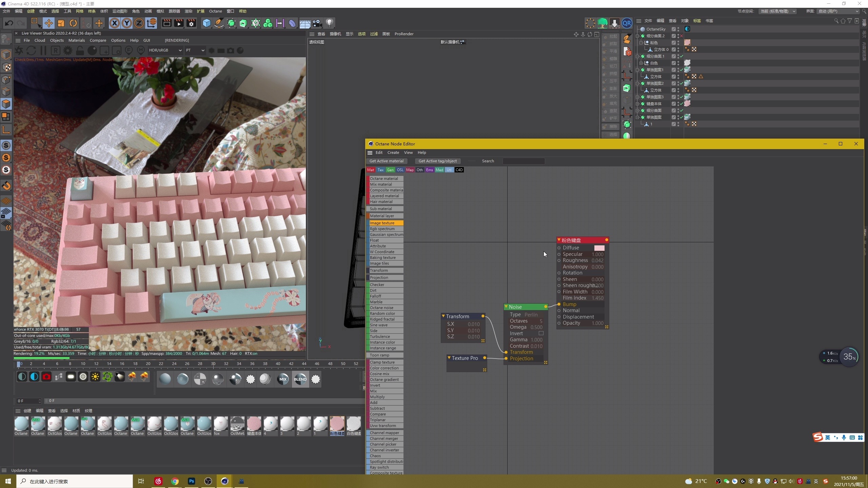Select the Live Viewer HDR/SRGB dropdown
Screen dimensions: 868x488
pos(164,50)
